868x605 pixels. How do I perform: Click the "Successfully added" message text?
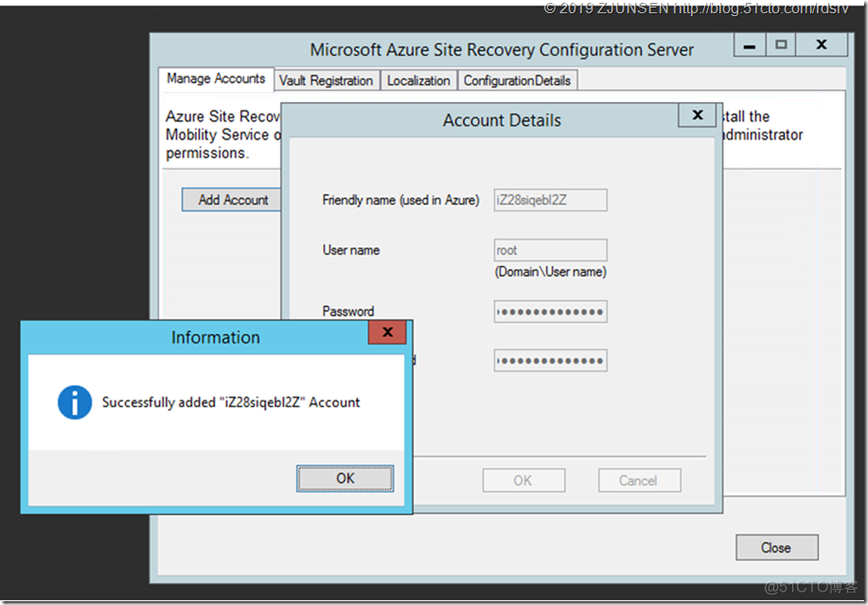[231, 402]
